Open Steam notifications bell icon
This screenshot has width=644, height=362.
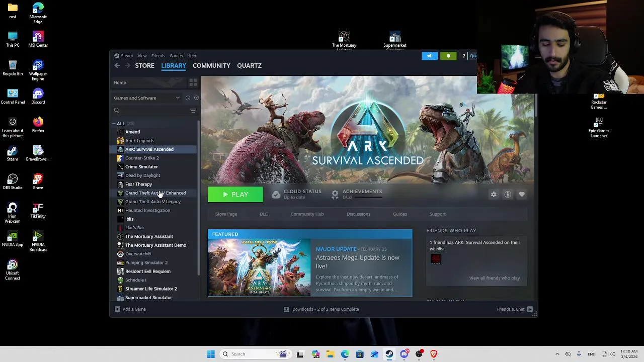[448, 56]
